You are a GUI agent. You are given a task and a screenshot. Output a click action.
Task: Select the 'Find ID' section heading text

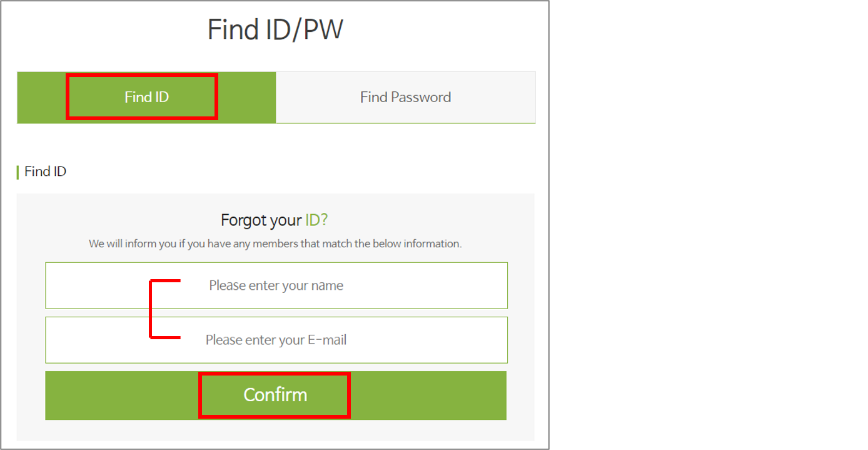pos(45,171)
